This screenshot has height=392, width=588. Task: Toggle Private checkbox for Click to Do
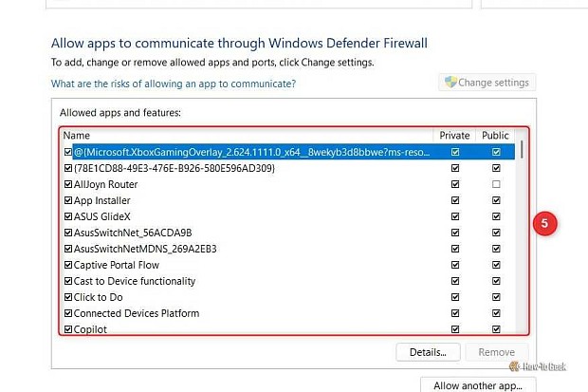tap(455, 297)
